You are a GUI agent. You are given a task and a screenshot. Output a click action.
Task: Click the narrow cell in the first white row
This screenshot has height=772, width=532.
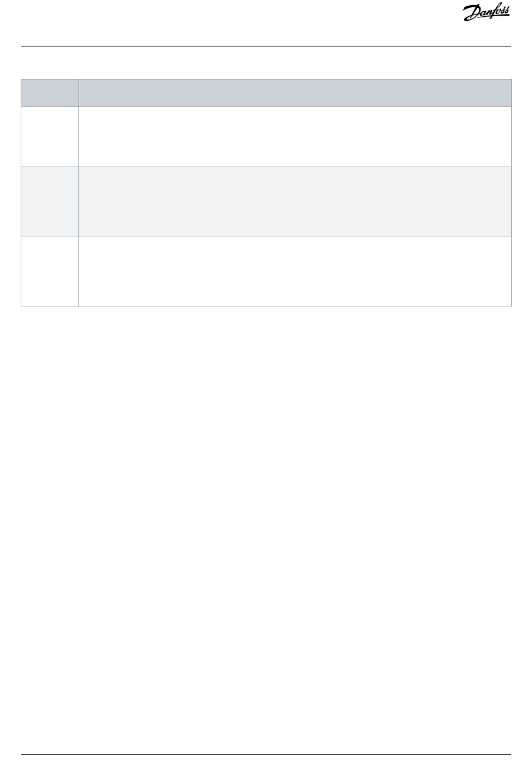tap(50, 136)
